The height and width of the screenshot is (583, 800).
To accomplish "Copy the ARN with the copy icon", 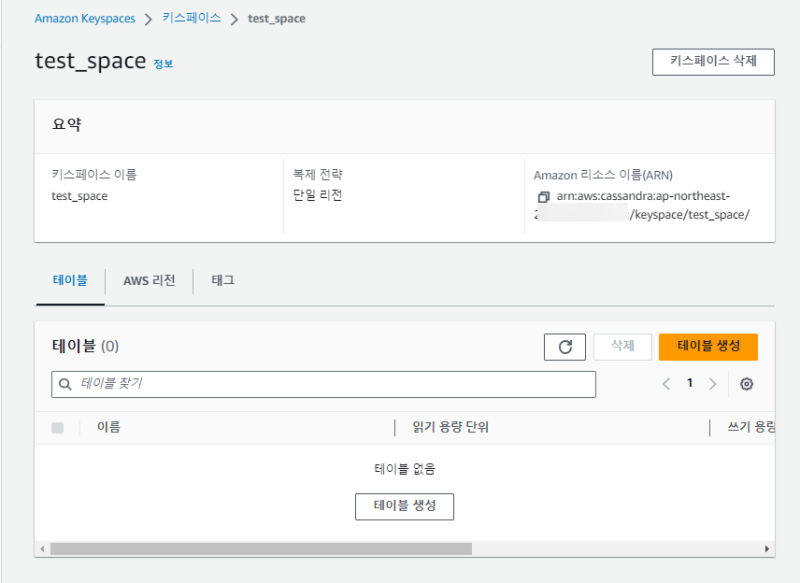I will click(x=543, y=197).
